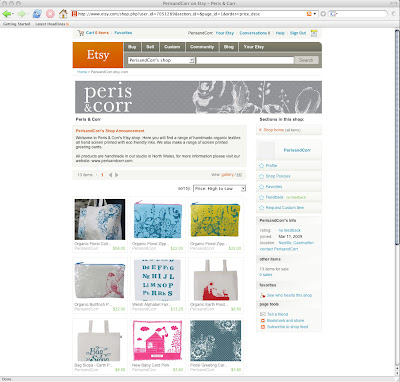Viewport: 400px width, 382px height.
Task: Open the Buy tab
Action: tap(132, 47)
